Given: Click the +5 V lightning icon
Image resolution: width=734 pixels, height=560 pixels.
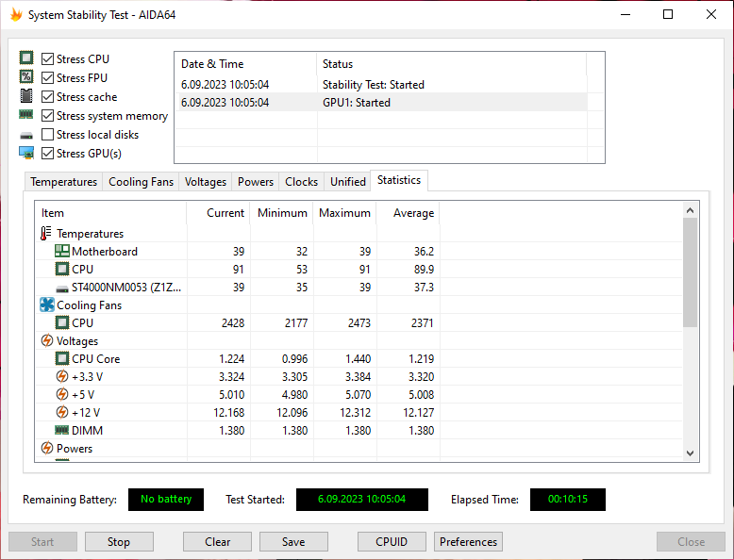Looking at the screenshot, I should coord(61,394).
